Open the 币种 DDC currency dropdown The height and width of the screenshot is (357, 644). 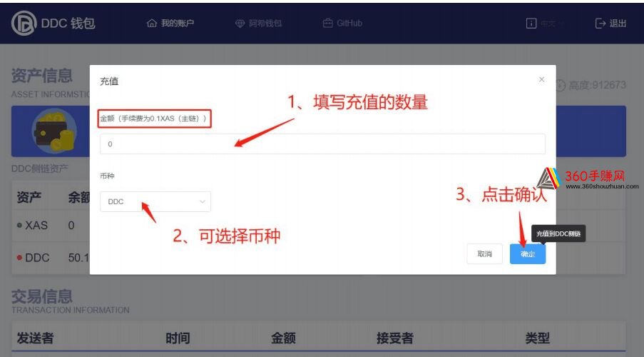(155, 201)
